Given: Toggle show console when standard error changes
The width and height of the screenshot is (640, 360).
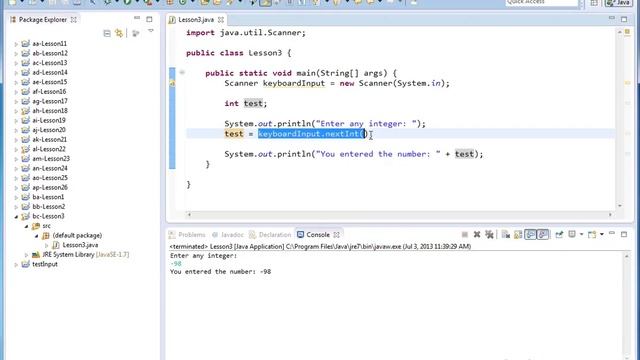Looking at the screenshot, I should [x=542, y=235].
